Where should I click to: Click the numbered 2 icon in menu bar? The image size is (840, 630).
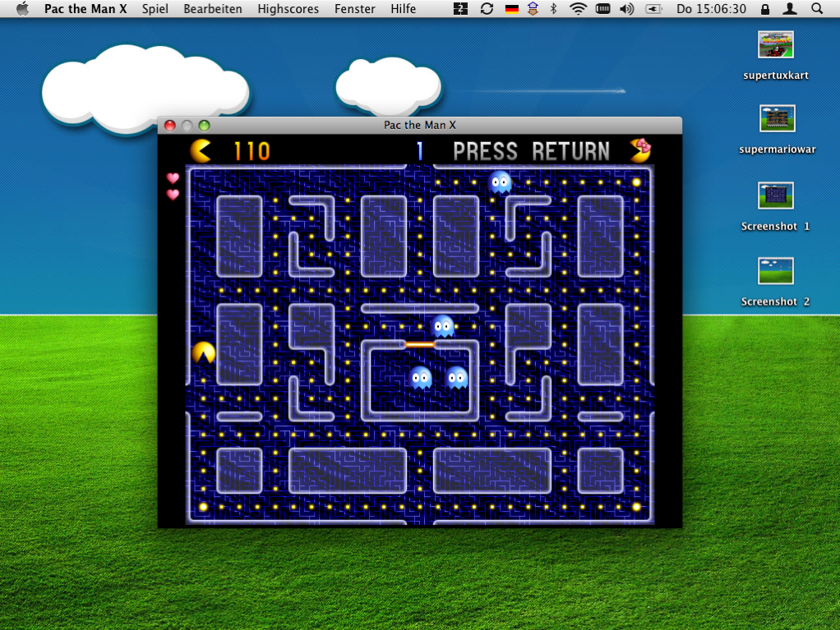[460, 8]
